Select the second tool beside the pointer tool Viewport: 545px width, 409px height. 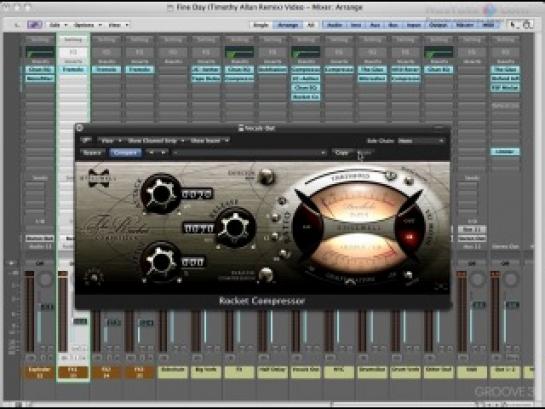click(527, 25)
